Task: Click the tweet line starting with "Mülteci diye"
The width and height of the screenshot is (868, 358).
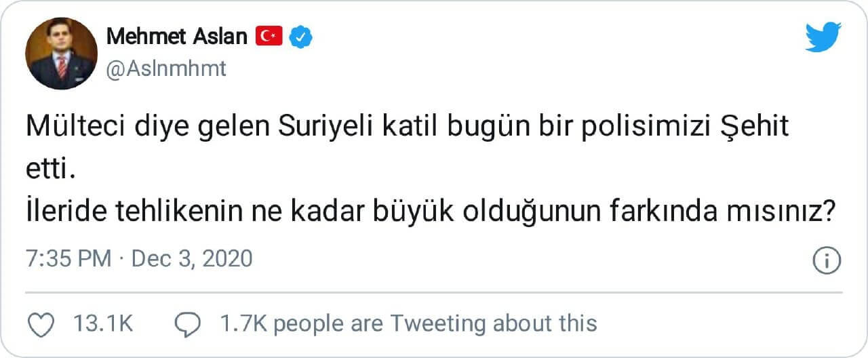Action: (407, 128)
